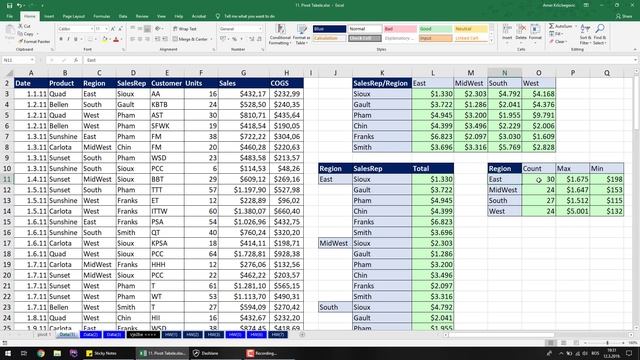Image resolution: width=640 pixels, height=360 pixels.
Task: Click the Copy button in Clipboard group
Action: pyautogui.click(x=26, y=34)
